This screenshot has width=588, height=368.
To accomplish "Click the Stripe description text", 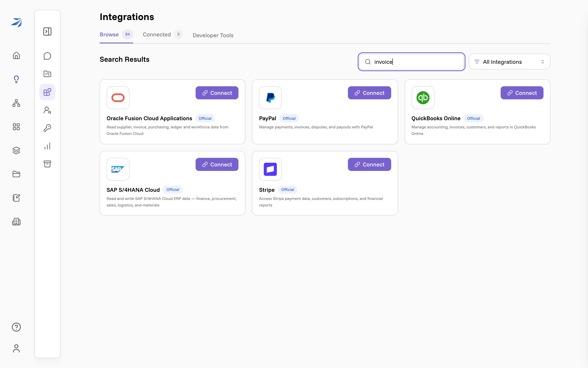I will click(x=321, y=202).
